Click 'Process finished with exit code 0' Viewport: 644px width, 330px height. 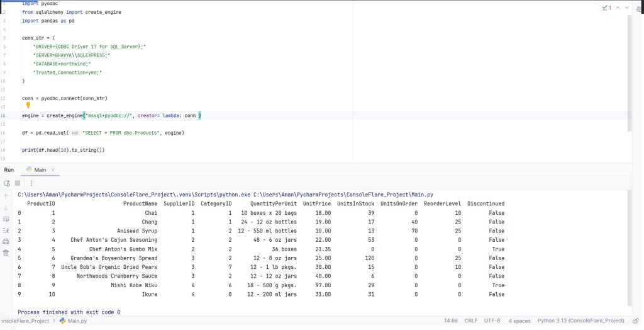[x=69, y=312]
